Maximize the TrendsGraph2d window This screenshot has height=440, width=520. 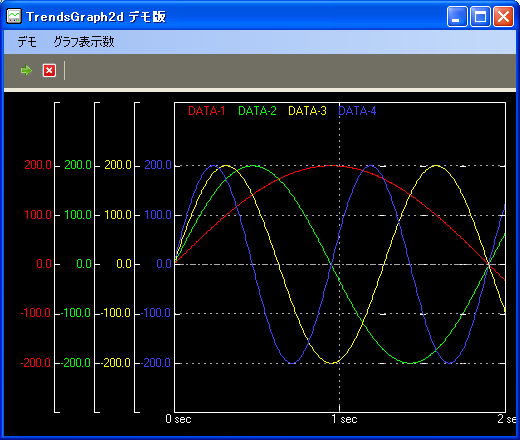480,16
